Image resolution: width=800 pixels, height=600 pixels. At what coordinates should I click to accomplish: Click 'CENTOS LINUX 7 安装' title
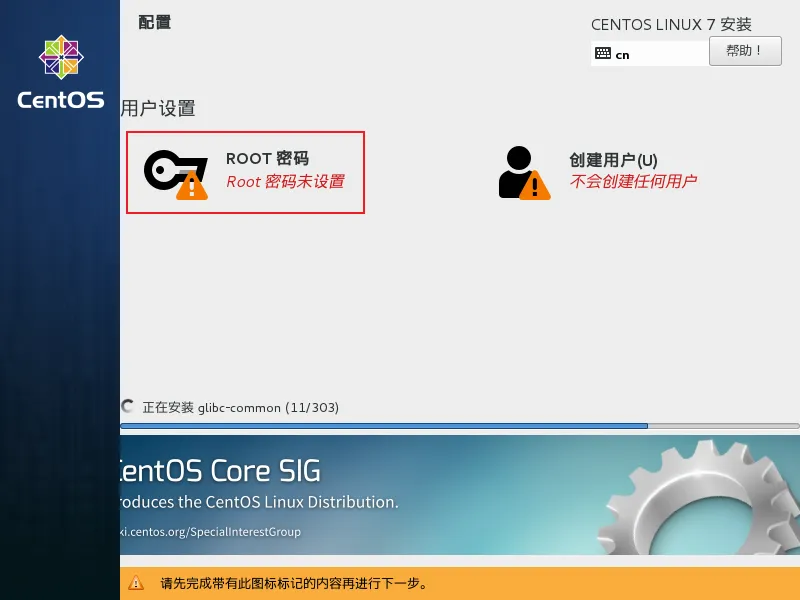point(671,24)
